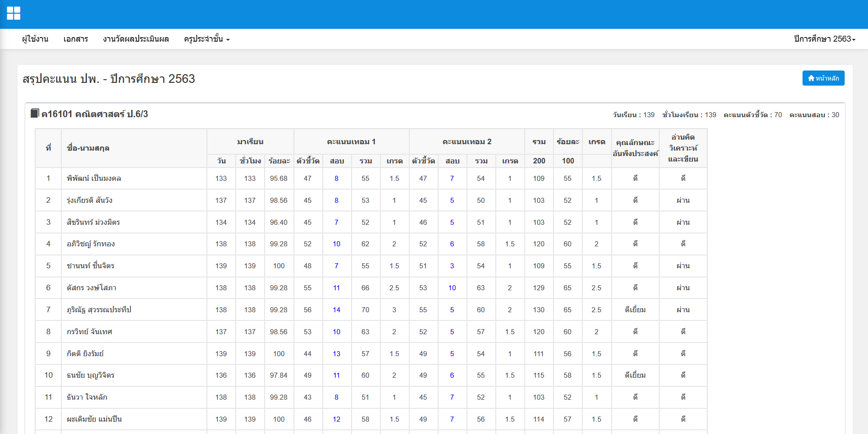The width and height of the screenshot is (868, 434).
Task: Click the คะแนนเทอม 2 header
Action: tap(467, 142)
